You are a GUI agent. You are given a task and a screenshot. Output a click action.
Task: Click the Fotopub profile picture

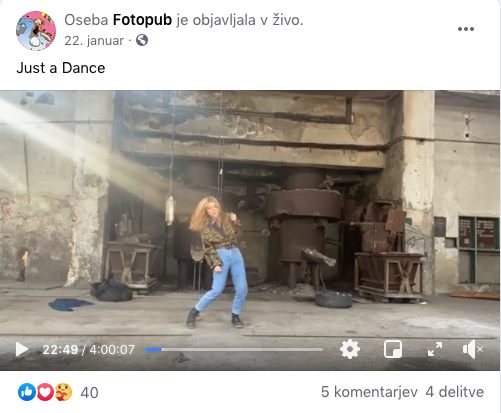click(x=36, y=31)
